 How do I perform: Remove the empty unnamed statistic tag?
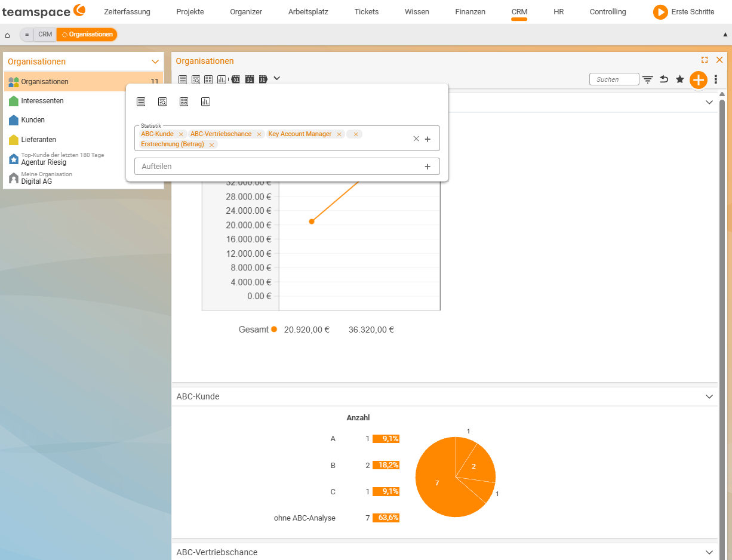point(356,134)
